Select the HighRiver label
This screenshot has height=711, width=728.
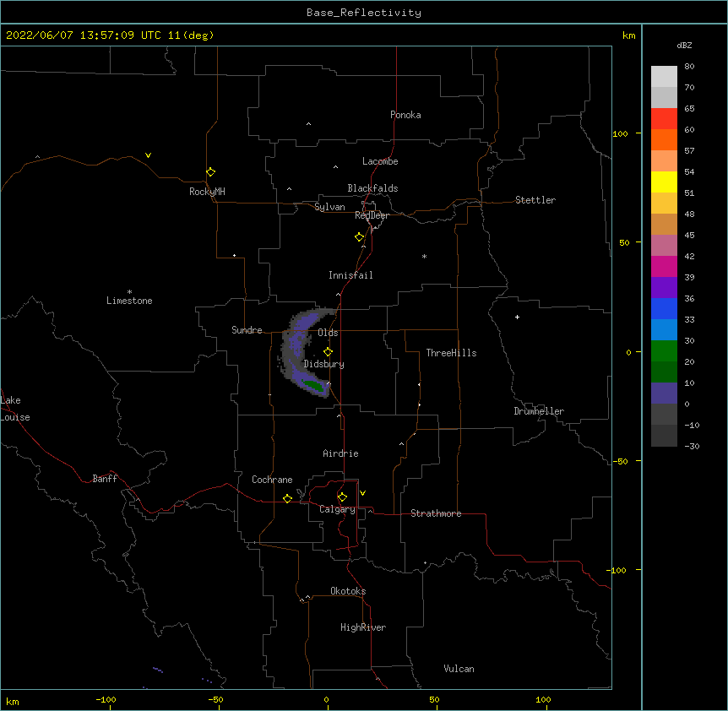[x=363, y=627]
